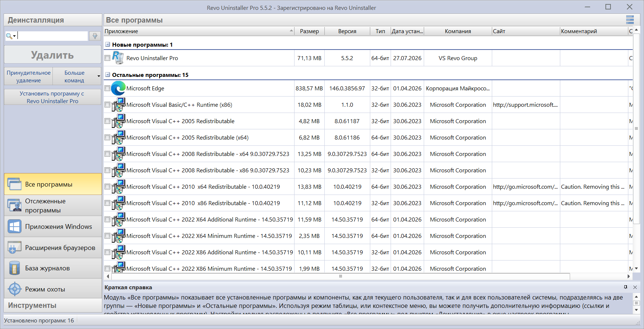Click the Microsoft Edge browser icon
The height and width of the screenshot is (329, 644).
(118, 88)
